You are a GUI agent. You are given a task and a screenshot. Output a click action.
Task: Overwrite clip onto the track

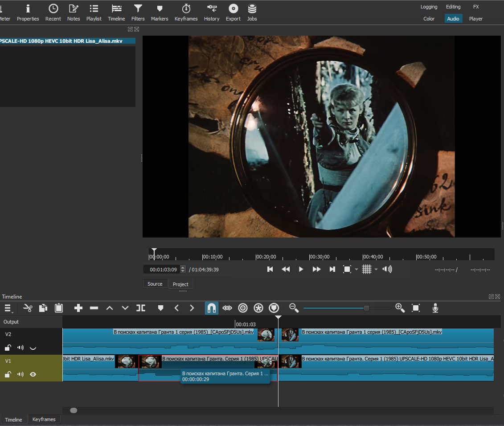pyautogui.click(x=125, y=308)
